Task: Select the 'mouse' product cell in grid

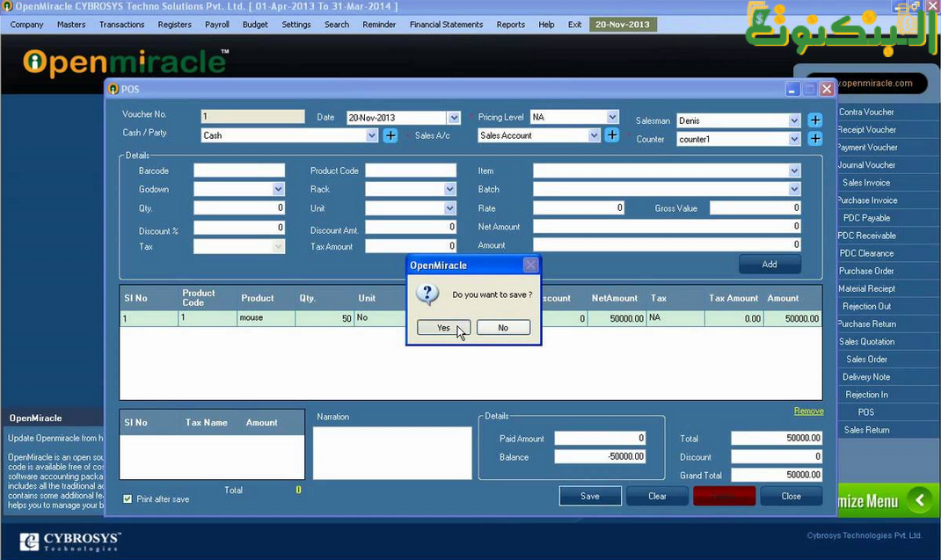Action: coord(266,318)
